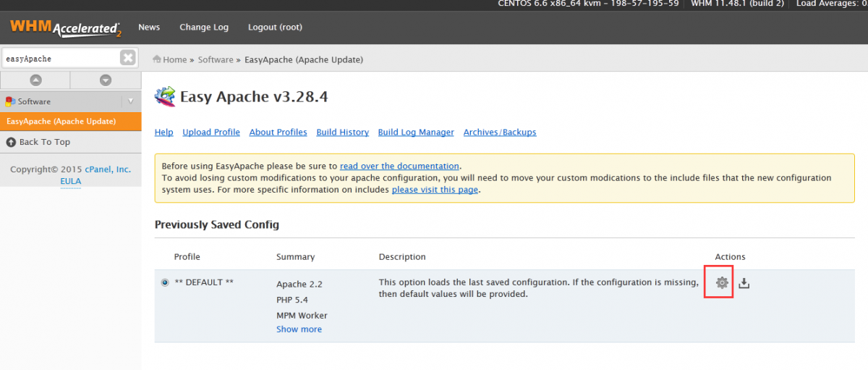
Task: Click the Previously Saved Config heading
Action: 217,224
